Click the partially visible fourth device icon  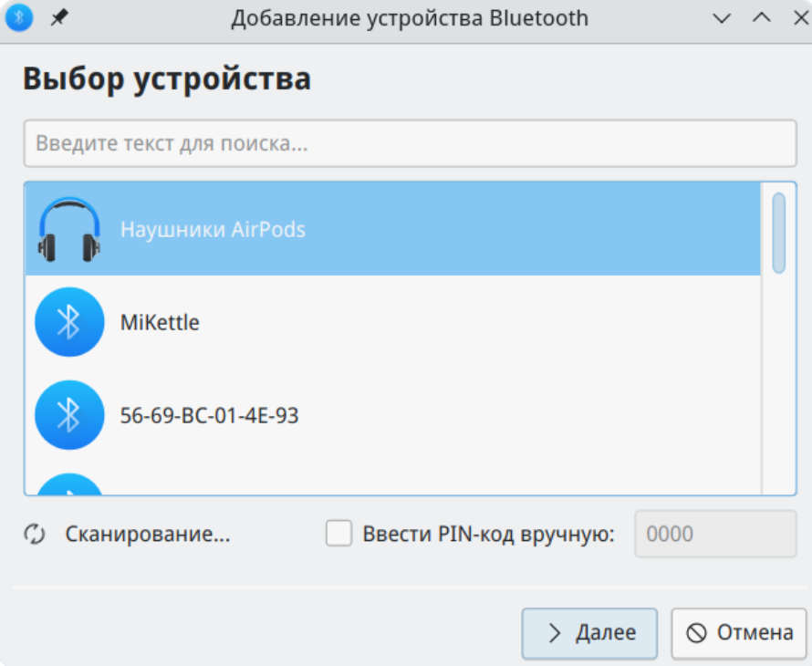[x=69, y=484]
